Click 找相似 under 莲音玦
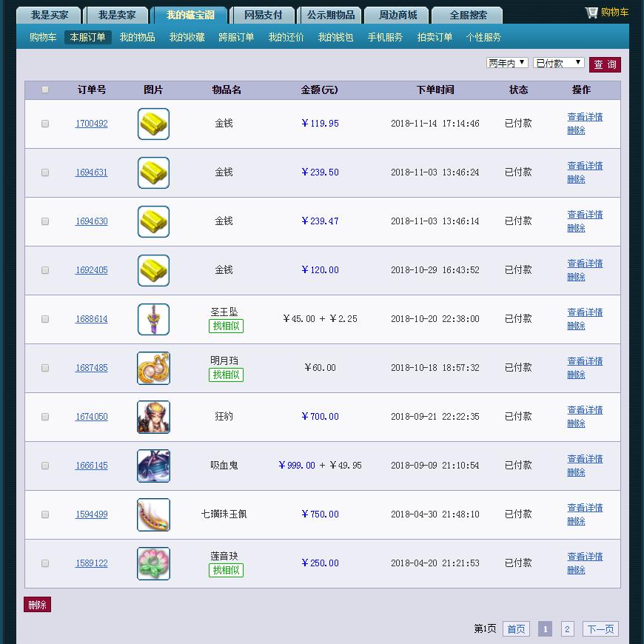The image size is (644, 644). click(x=226, y=571)
